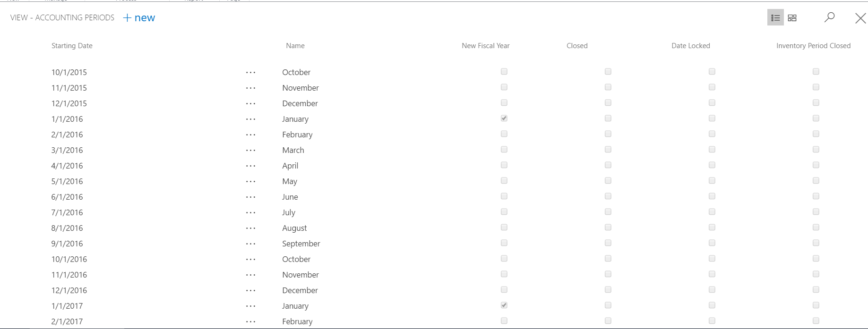
Task: Click the Starting Date column header
Action: click(72, 45)
